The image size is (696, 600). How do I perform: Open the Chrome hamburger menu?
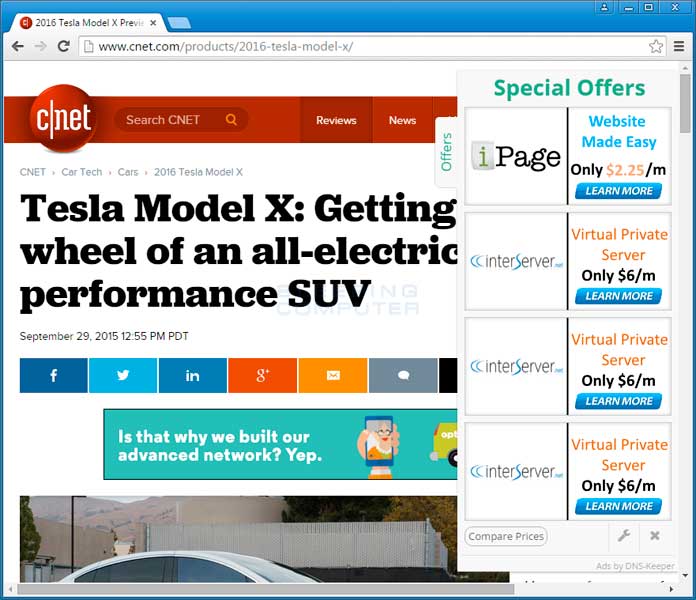679,46
